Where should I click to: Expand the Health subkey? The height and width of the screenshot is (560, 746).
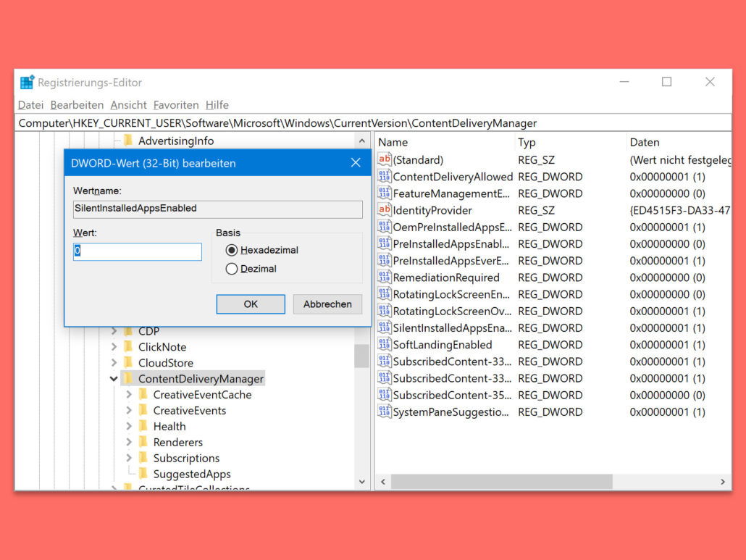[x=129, y=426]
